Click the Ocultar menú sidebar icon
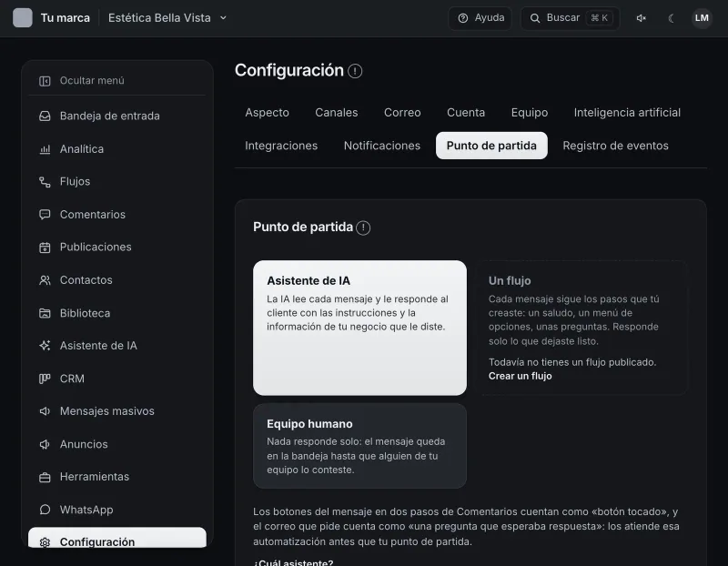 45,81
